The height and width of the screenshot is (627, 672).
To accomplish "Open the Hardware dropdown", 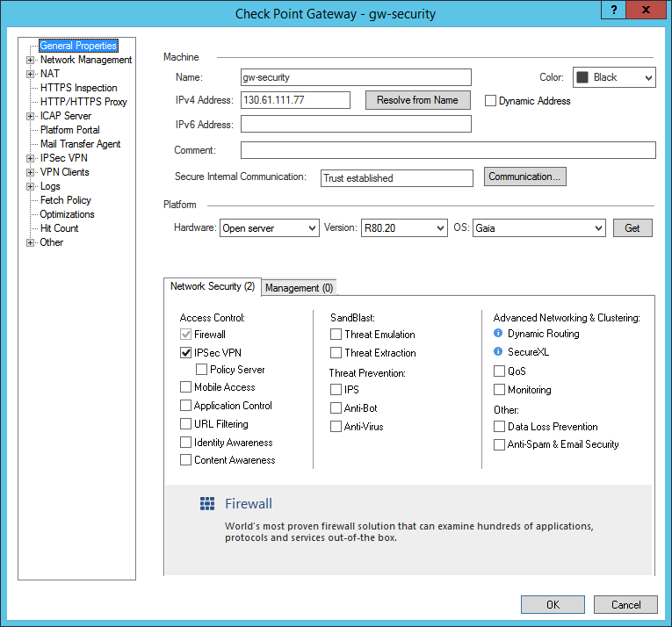I will pyautogui.click(x=269, y=228).
